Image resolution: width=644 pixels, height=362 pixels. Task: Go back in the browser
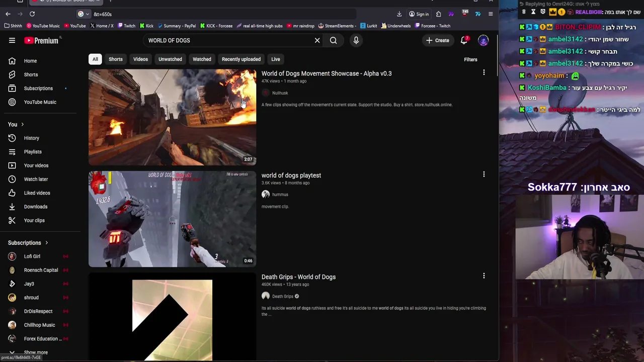coord(8,14)
